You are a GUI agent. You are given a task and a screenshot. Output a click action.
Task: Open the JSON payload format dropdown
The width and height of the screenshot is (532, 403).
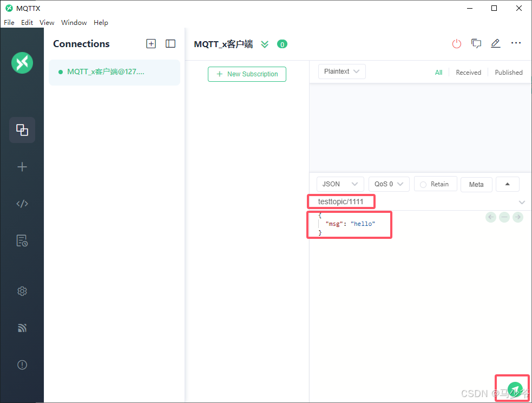click(340, 184)
